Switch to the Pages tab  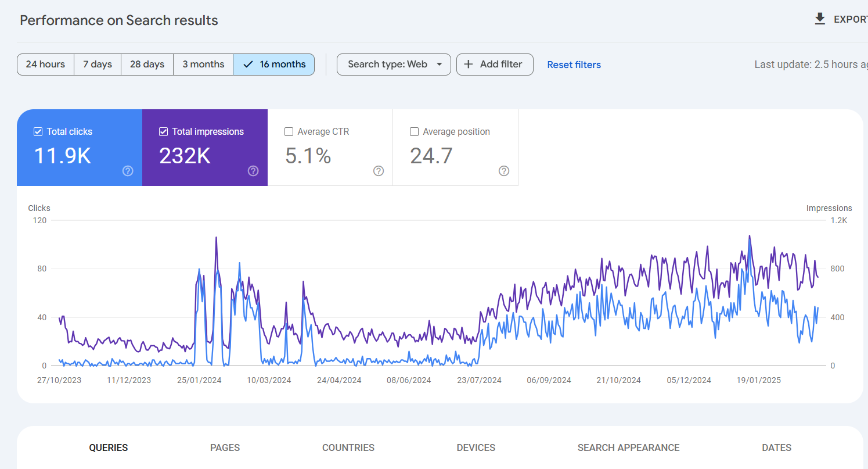click(x=225, y=447)
